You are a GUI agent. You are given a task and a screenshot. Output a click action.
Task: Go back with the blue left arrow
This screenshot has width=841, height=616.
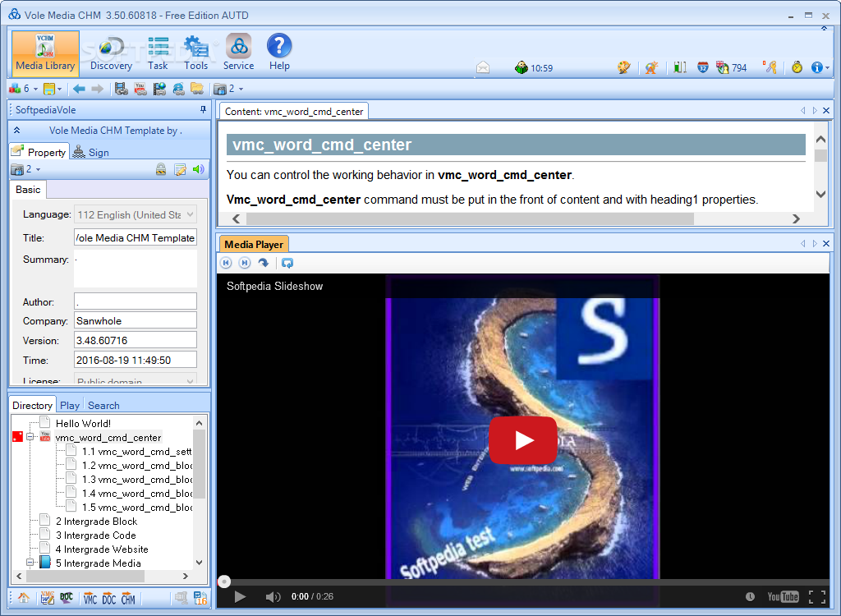pos(79,89)
